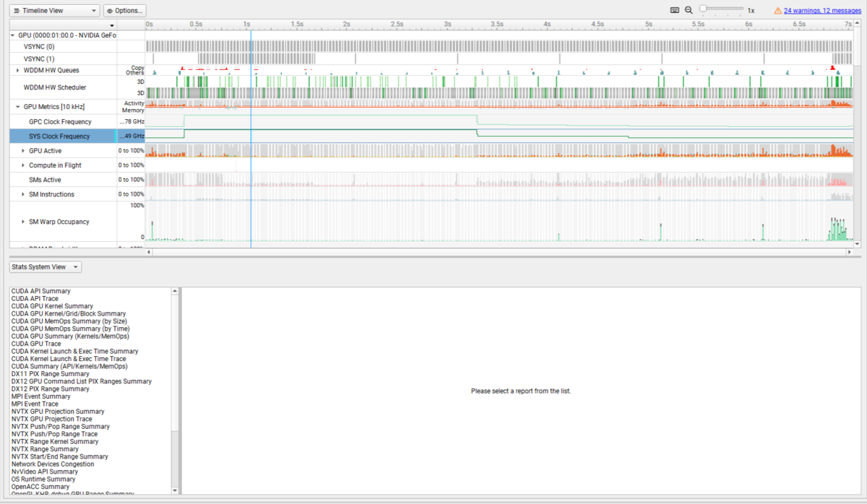Click the 3.5s mark on time ruler
This screenshot has width=867, height=504.
coord(496,24)
